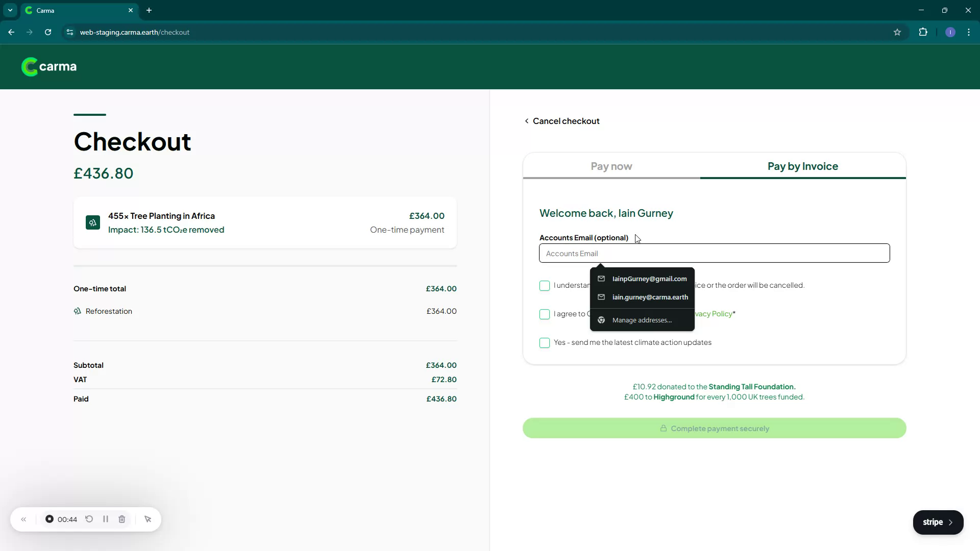Bookmark this page with the star icon

point(897,32)
